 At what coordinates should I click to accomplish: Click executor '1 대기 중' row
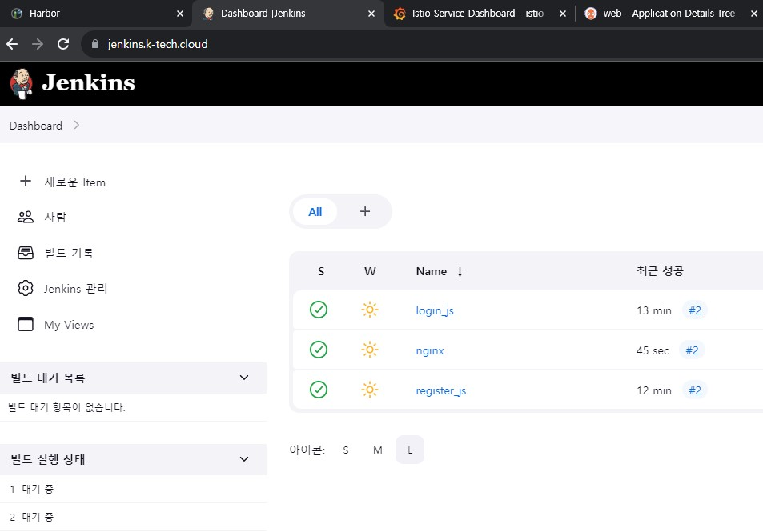(134, 490)
